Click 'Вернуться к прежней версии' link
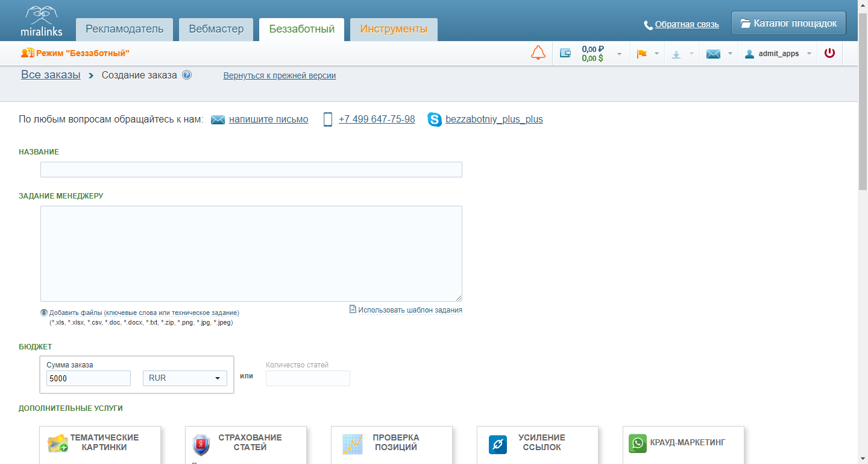 tap(280, 76)
